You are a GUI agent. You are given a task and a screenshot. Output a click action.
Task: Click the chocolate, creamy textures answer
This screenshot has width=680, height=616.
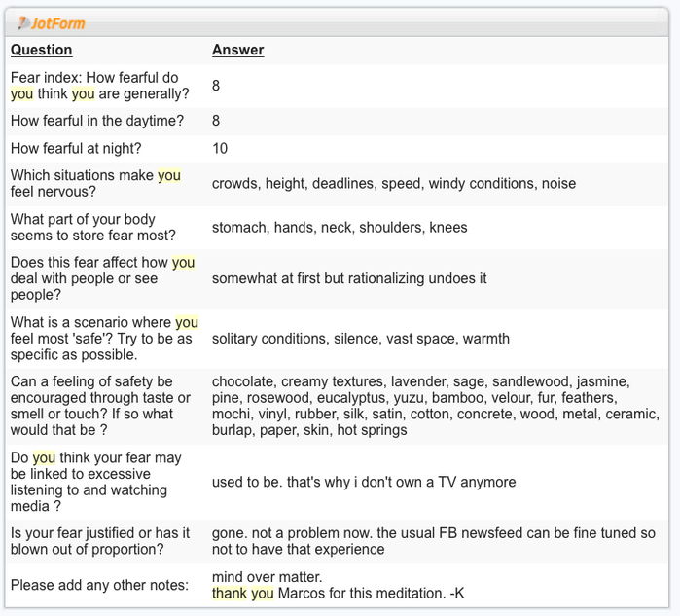(436, 406)
